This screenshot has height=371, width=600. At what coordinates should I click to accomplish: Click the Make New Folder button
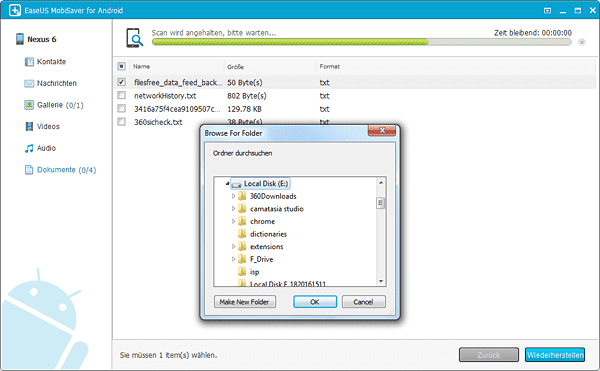pos(245,302)
